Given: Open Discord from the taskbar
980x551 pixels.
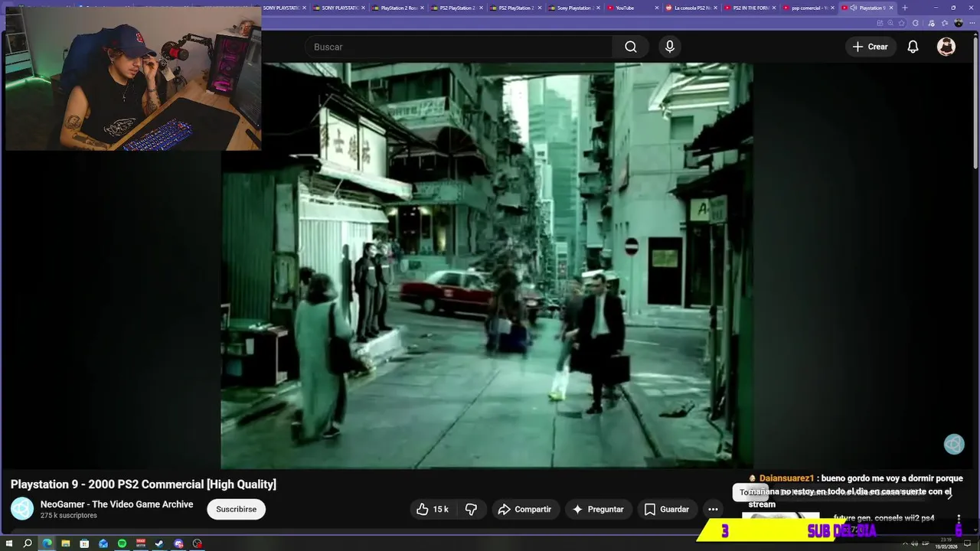Looking at the screenshot, I should click(178, 543).
